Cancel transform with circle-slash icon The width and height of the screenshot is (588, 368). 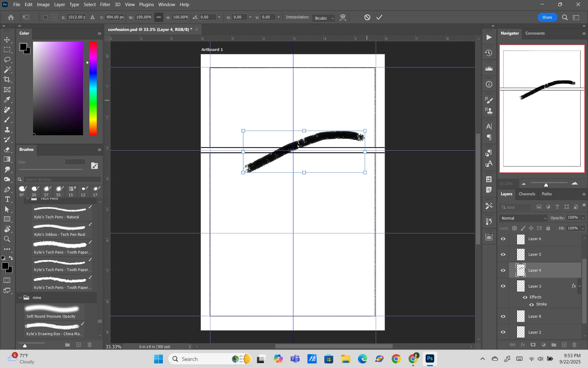click(x=367, y=17)
